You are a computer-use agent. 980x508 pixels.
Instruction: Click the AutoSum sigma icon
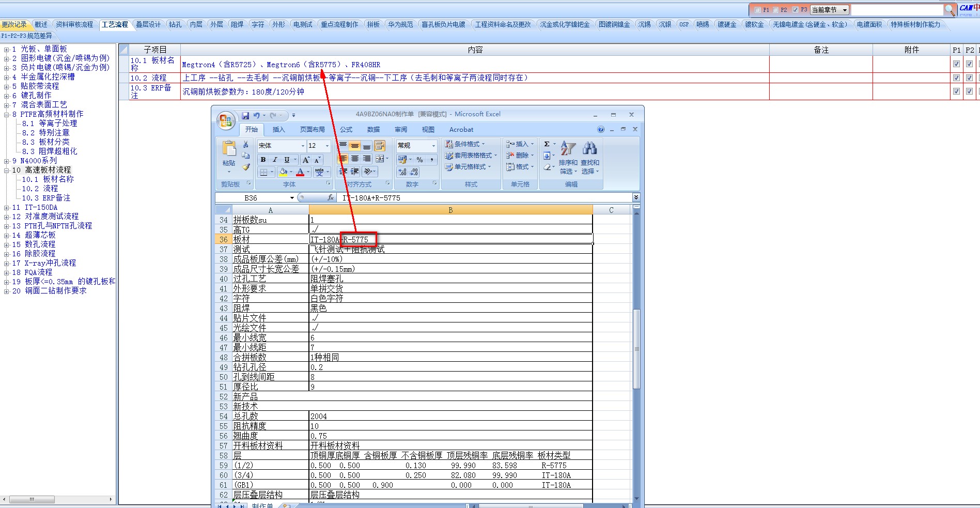point(547,144)
